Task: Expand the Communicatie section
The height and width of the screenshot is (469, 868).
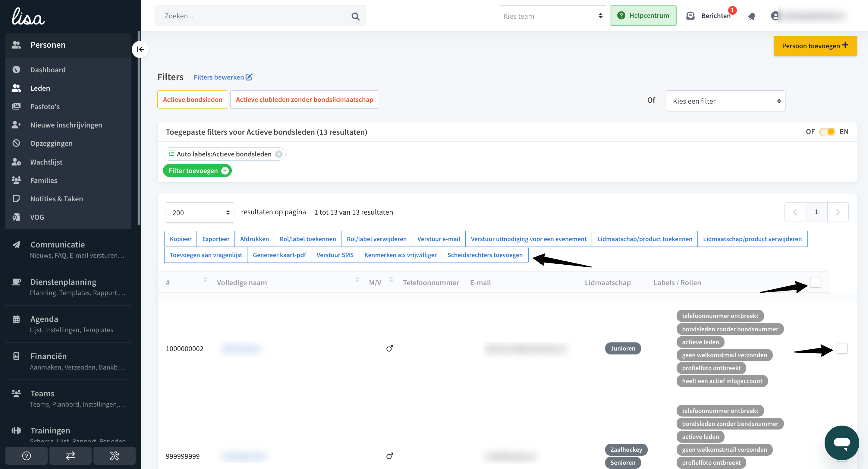Action: [x=68, y=249]
